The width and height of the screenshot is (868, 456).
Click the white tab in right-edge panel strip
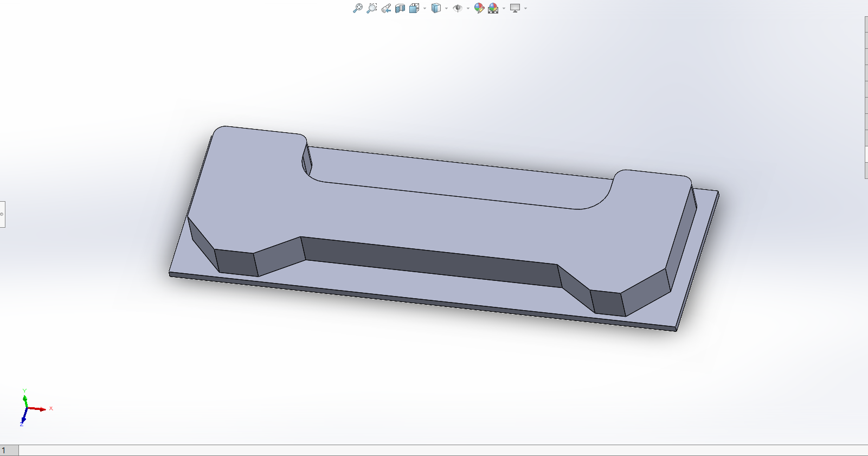pyautogui.click(x=866, y=154)
